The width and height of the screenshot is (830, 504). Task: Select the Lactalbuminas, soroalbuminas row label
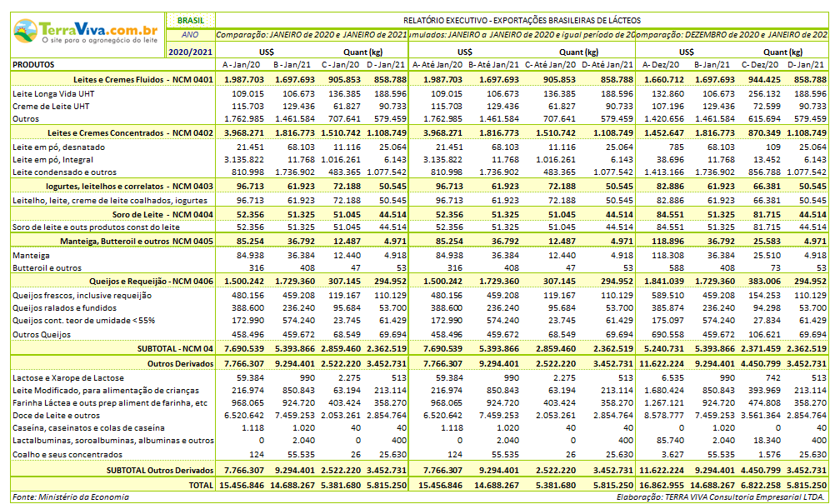click(x=113, y=441)
